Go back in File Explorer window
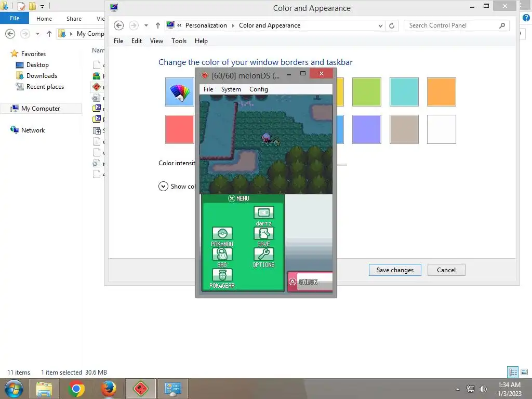 tap(10, 34)
